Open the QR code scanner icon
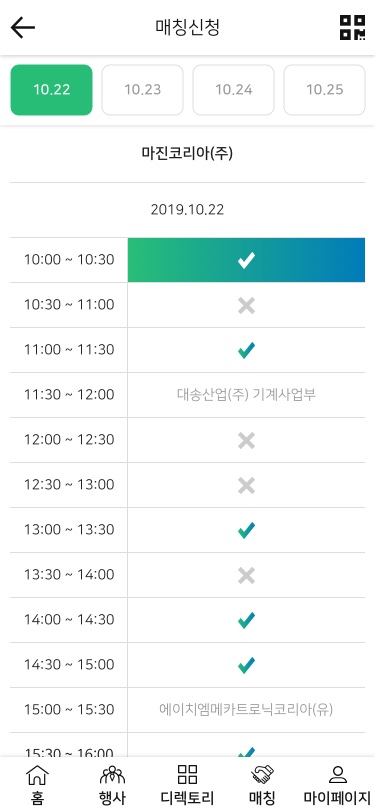Screen dimensions: 375x812 [x=352, y=27]
